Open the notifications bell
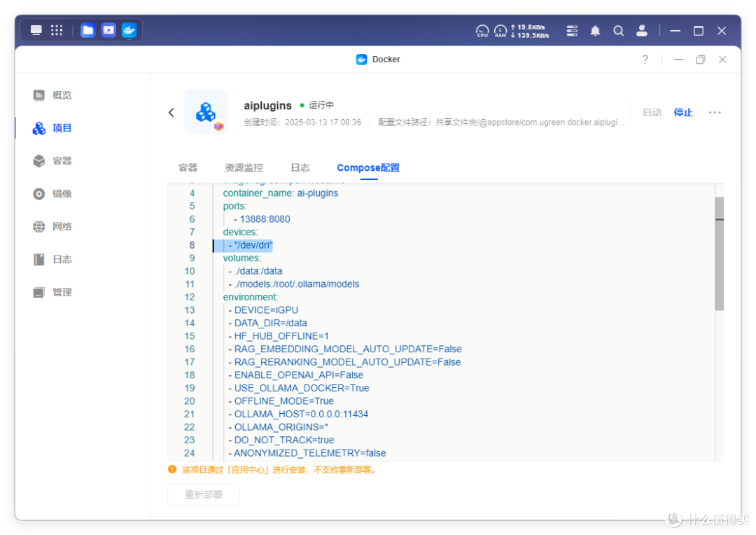This screenshot has height=535, width=756. 596,31
